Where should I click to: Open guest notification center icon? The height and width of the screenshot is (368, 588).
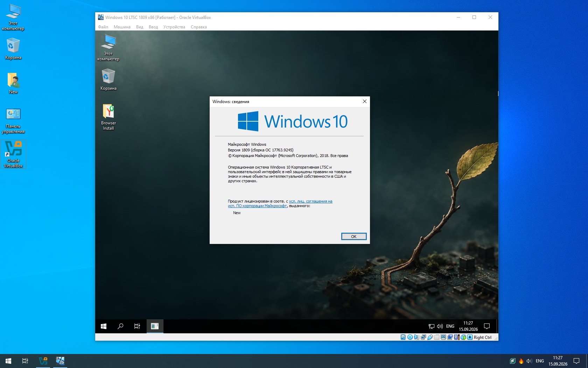coord(487,326)
